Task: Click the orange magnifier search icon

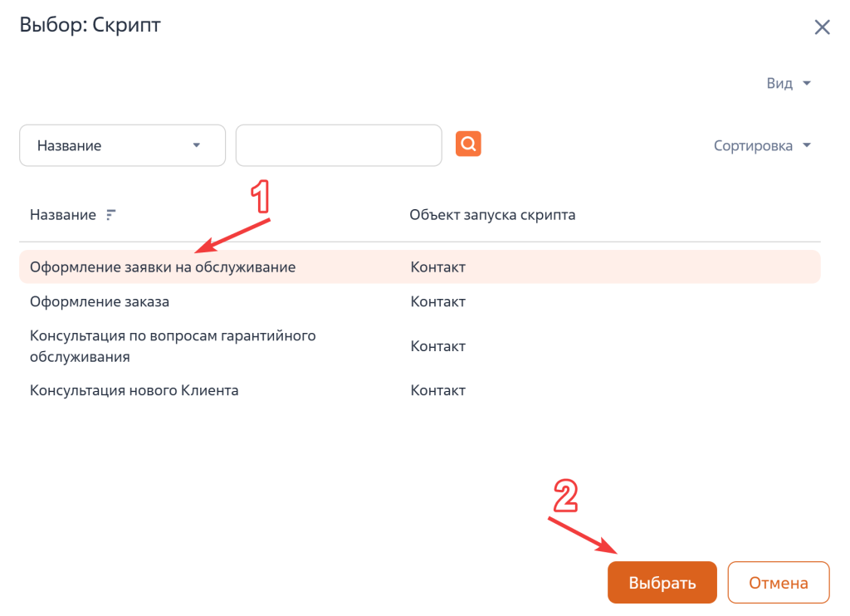Action: pyautogui.click(x=467, y=143)
